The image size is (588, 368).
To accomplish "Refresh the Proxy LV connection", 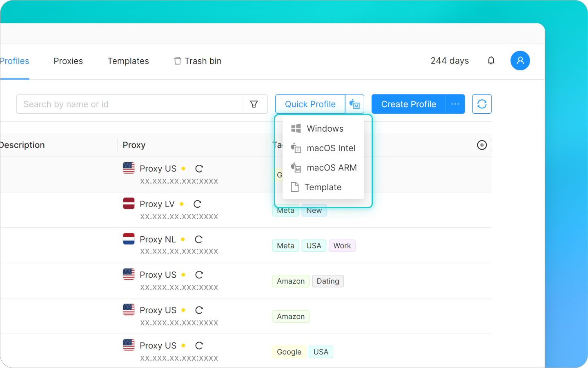I will point(197,204).
